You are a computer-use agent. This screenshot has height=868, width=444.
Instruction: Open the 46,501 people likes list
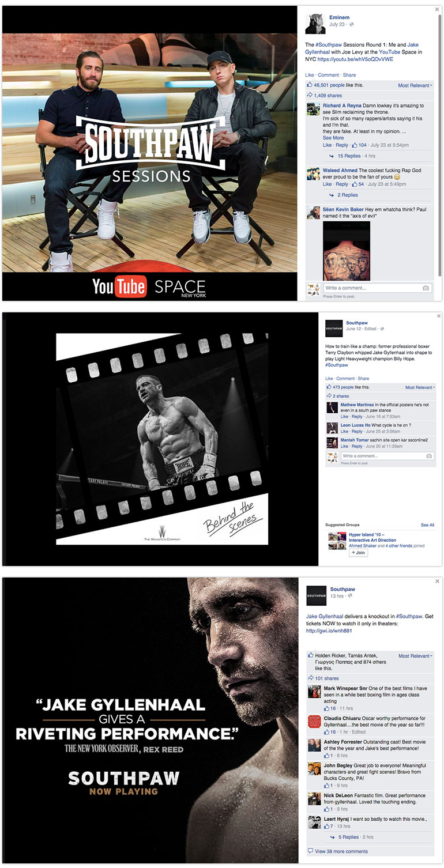330,85
